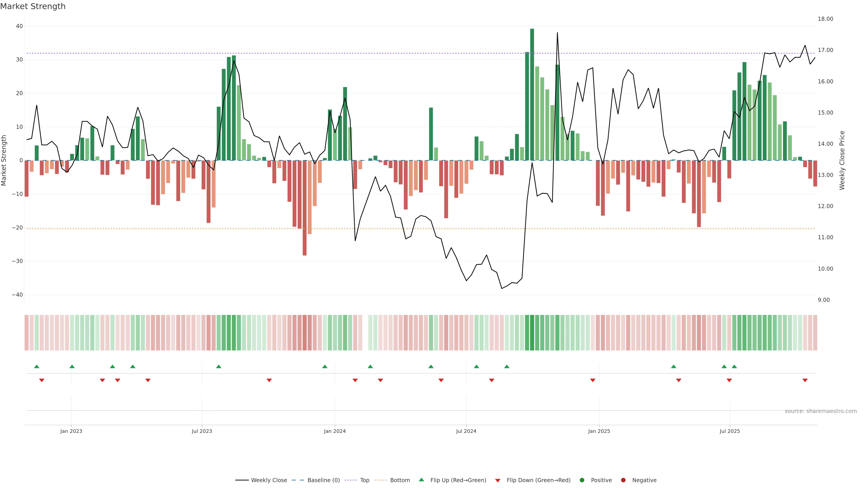868x488 pixels.
Task: Click Market Strength chart title
Action: pos(33,6)
